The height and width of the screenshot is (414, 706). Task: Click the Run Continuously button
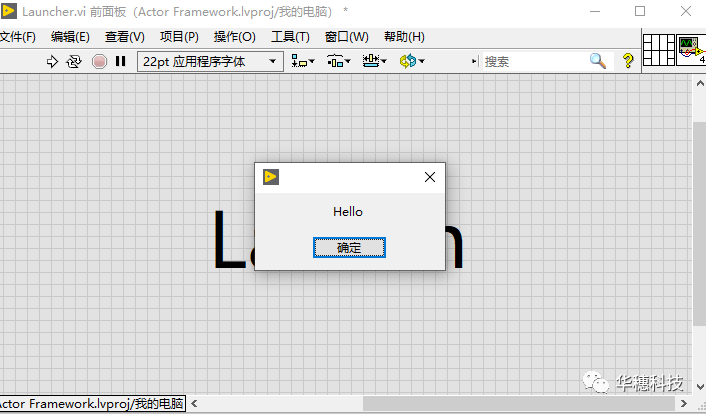click(x=74, y=61)
